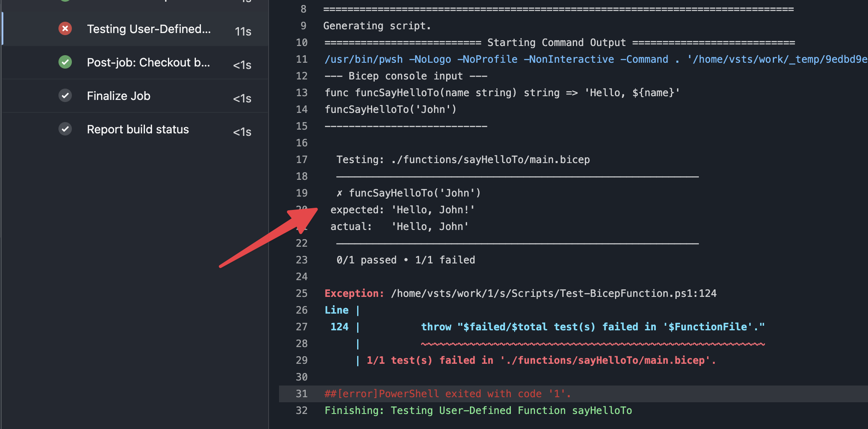This screenshot has width=868, height=429.
Task: Select the PowerShell exited with code error line
Action: (447, 394)
